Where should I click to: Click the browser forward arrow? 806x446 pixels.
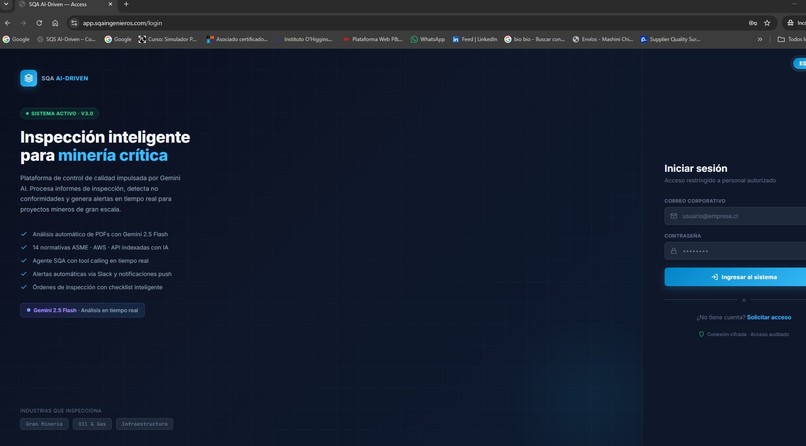pos(23,23)
